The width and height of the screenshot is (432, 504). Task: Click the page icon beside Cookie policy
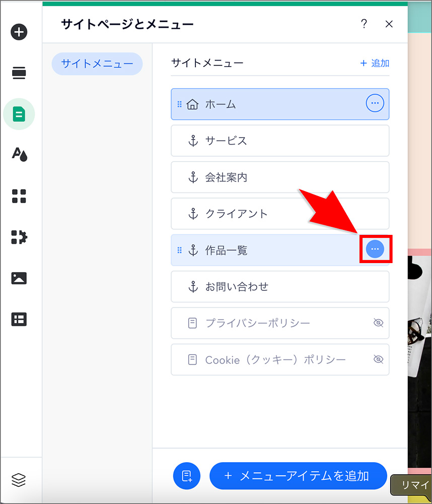192,360
